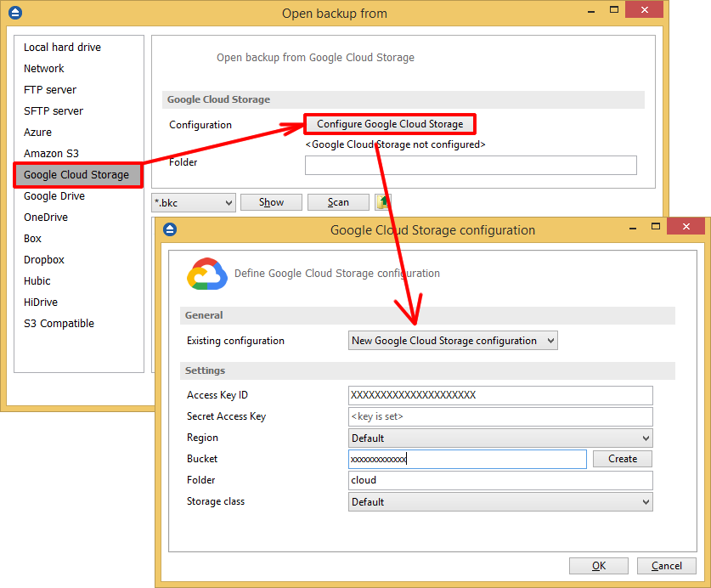This screenshot has width=711, height=588.
Task: Choose S3 Compatible source
Action: click(59, 324)
